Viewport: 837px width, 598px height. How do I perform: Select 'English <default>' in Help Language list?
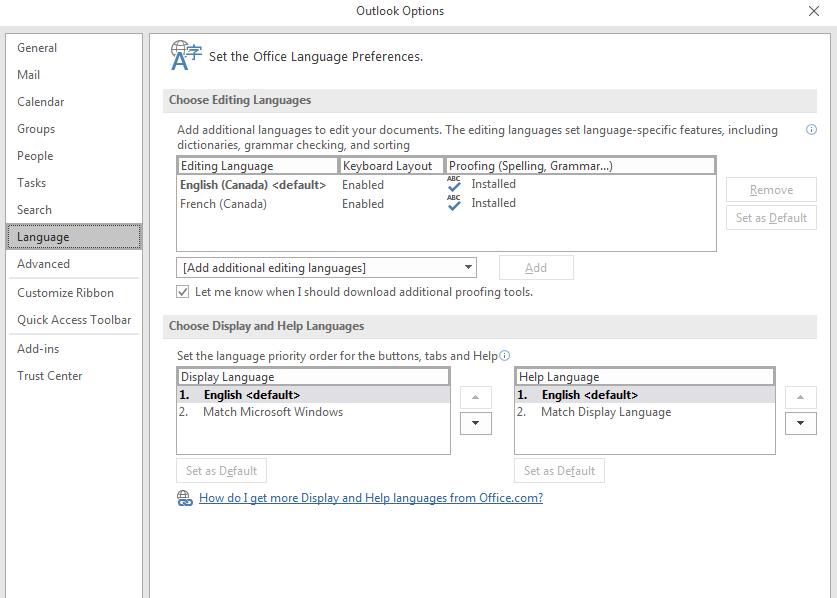645,395
